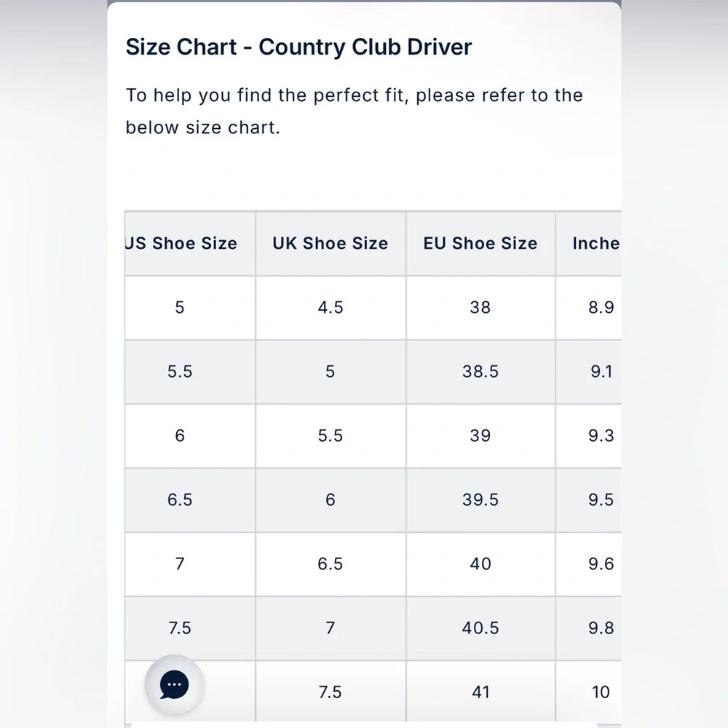
Task: Click the EU Shoe Size column header
Action: [x=480, y=243]
